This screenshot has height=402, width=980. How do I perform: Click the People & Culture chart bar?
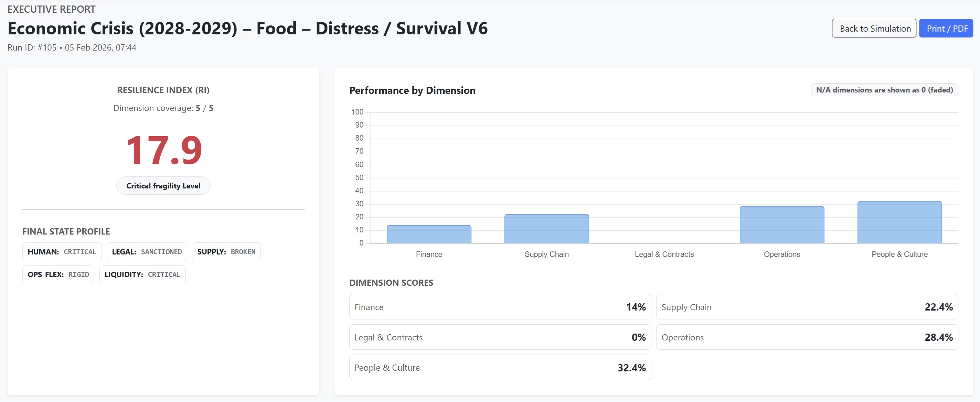[899, 222]
